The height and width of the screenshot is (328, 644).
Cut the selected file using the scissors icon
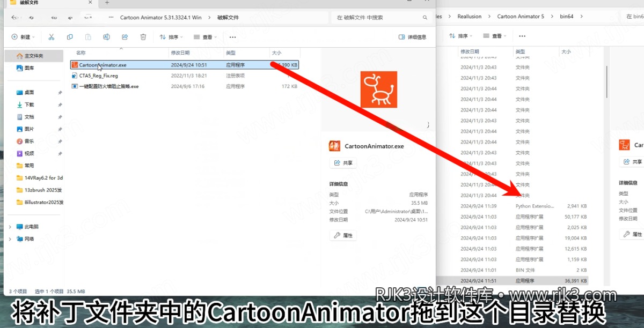[x=52, y=37]
